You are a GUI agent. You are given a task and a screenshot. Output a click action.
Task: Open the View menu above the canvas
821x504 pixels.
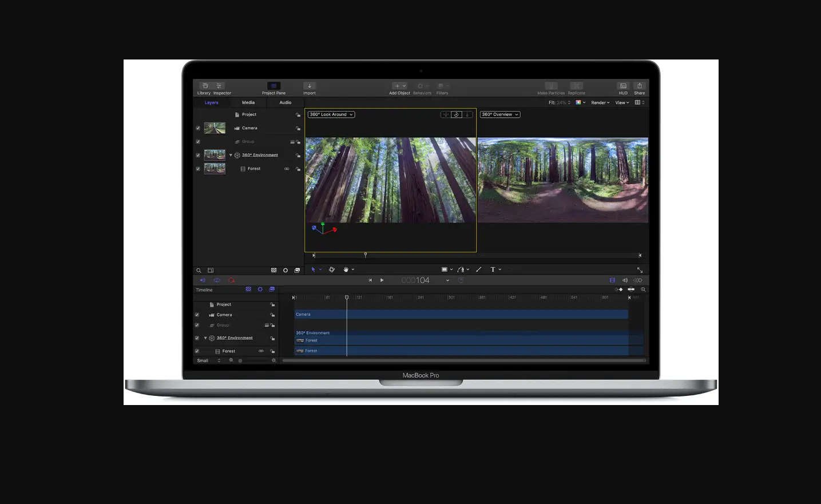621,102
